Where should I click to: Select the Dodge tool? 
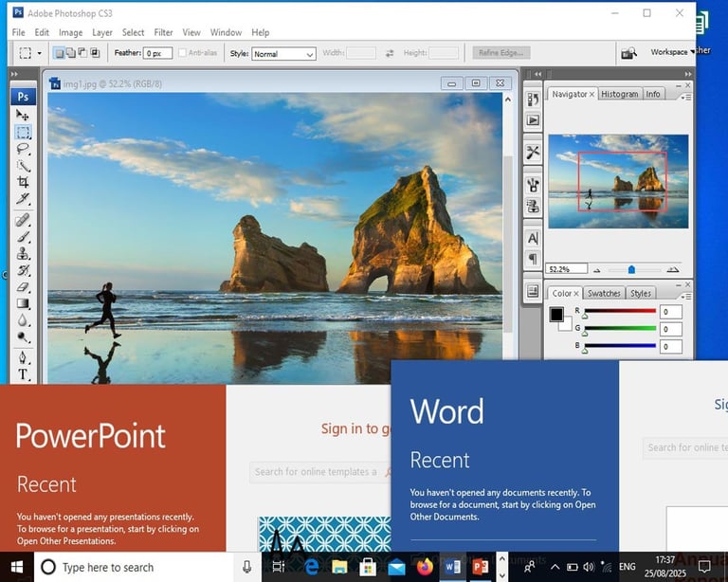pos(23,336)
